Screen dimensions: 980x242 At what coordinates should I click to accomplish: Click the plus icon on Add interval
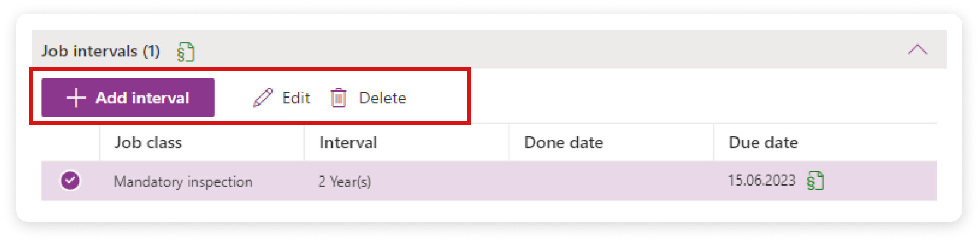point(76,98)
